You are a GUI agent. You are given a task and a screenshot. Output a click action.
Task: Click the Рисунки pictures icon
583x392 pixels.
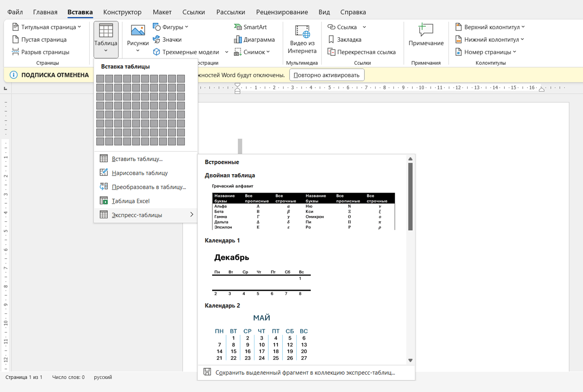tap(138, 31)
